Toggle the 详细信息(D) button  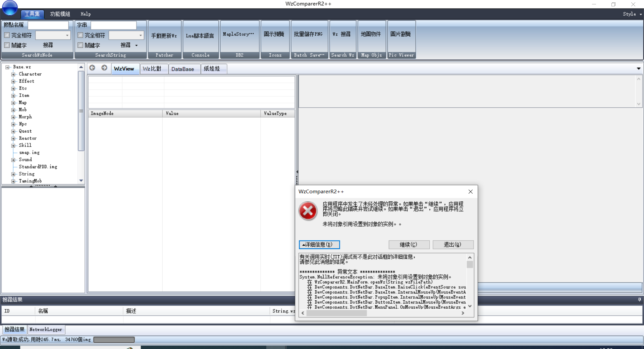pos(319,245)
